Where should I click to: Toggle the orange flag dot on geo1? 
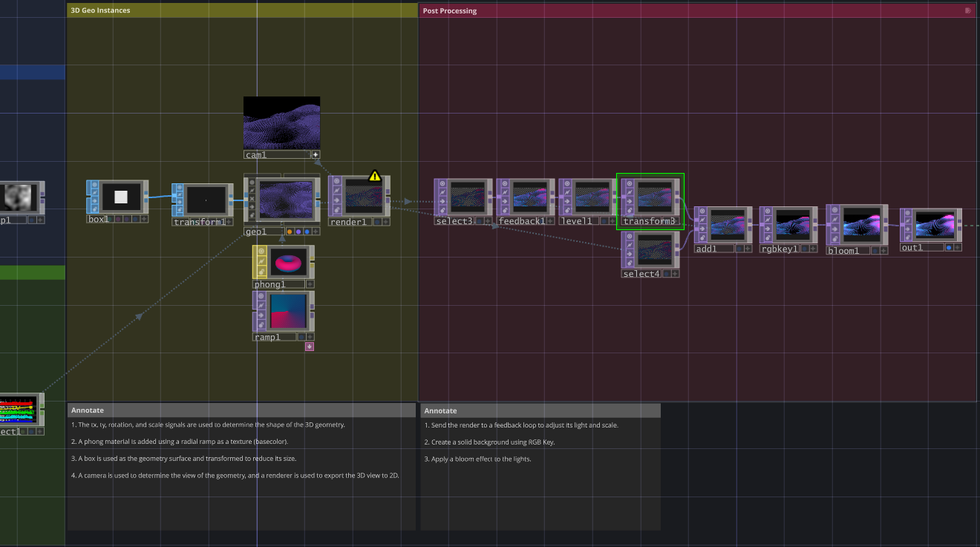290,232
